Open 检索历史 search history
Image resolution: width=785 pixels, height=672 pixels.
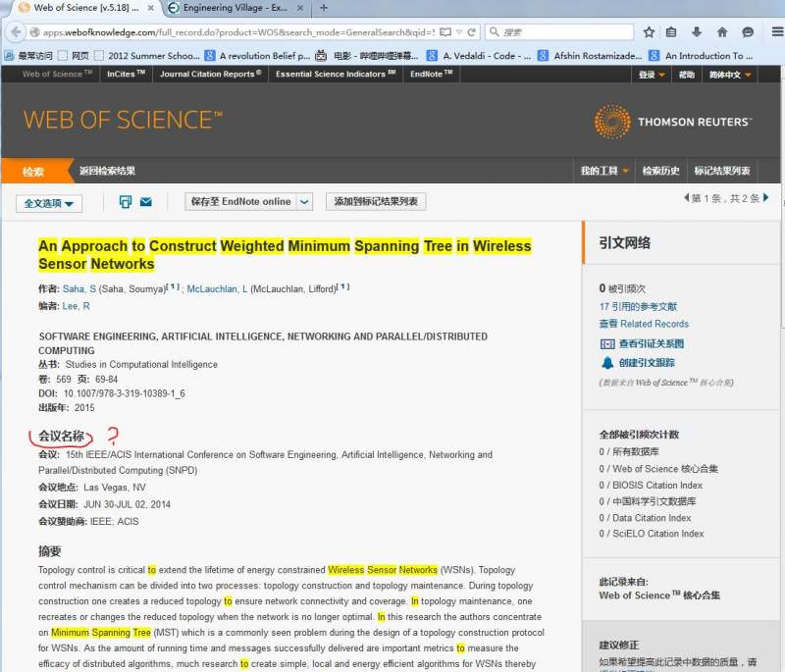660,171
